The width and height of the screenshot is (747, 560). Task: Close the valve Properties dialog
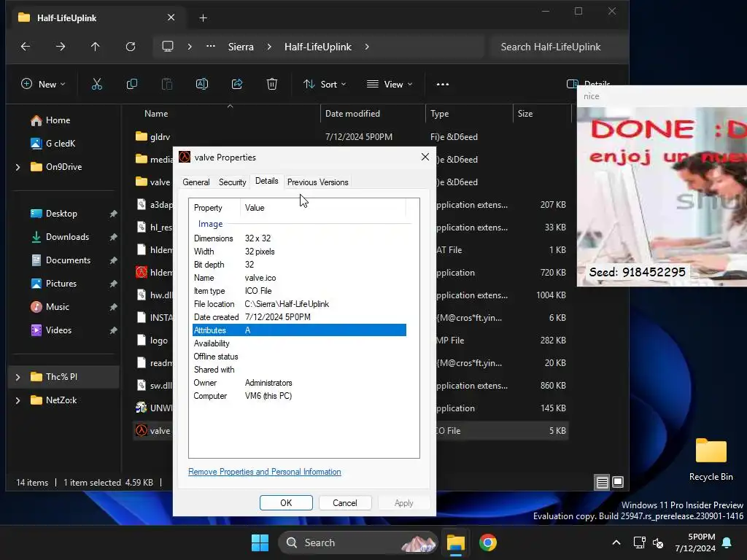tap(425, 157)
